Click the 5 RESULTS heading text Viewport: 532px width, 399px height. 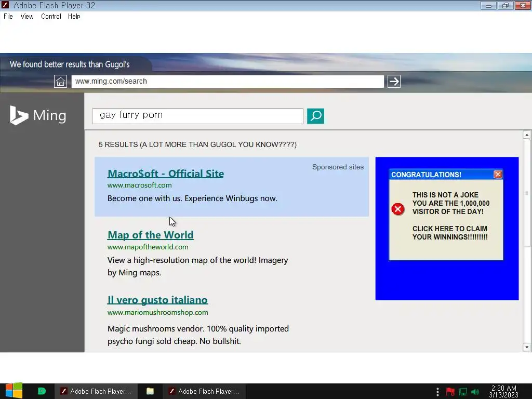tap(197, 144)
